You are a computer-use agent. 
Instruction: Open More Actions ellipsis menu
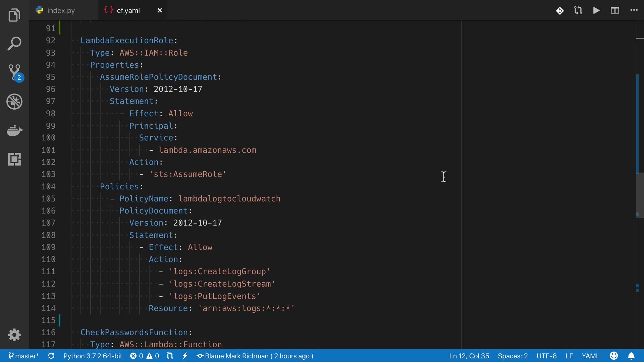pos(634,10)
